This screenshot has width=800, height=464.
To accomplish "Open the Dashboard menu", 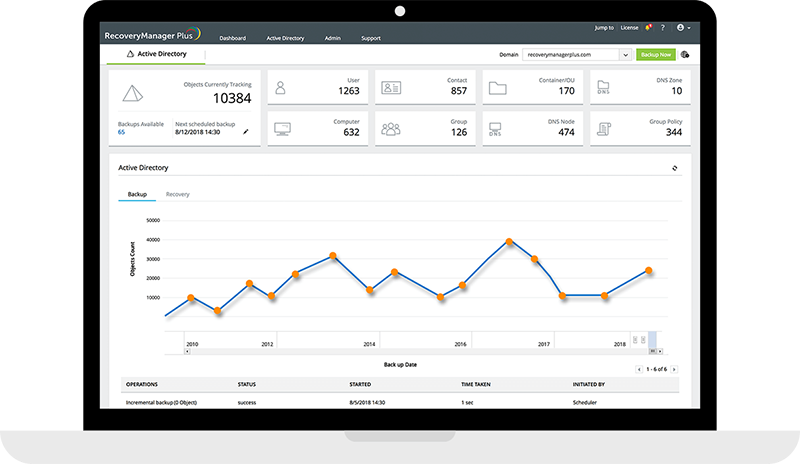I will point(233,38).
